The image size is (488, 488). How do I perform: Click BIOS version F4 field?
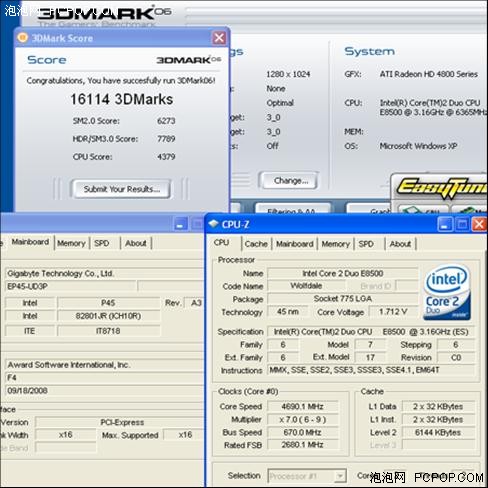[x=104, y=378]
